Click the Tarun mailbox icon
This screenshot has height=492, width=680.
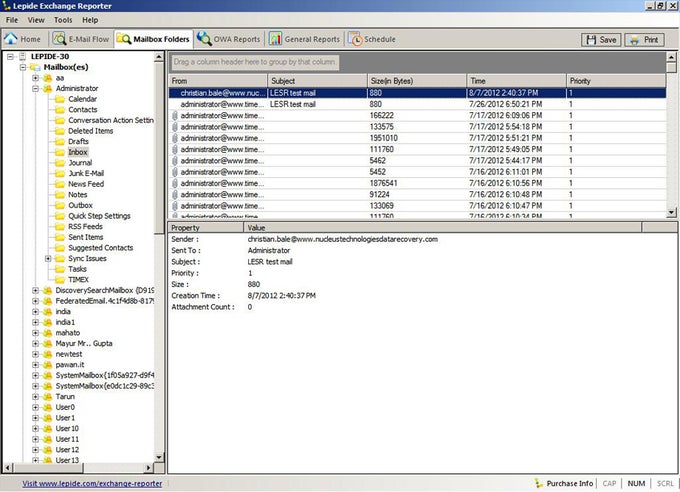(x=48, y=397)
